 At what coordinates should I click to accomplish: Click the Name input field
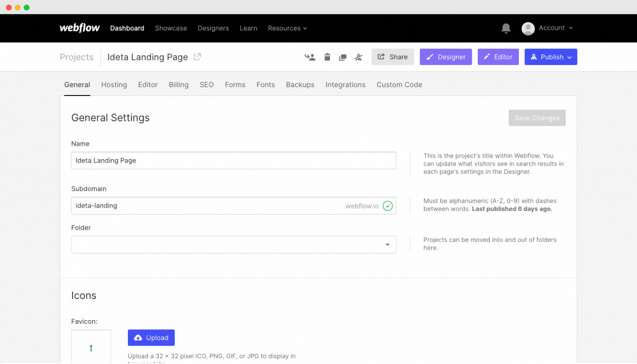(x=234, y=161)
